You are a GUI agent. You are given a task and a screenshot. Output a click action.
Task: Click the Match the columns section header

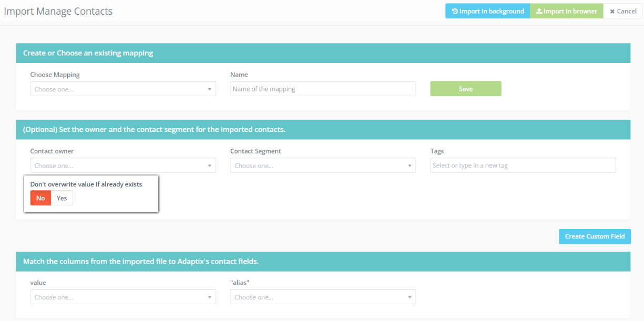coord(141,261)
